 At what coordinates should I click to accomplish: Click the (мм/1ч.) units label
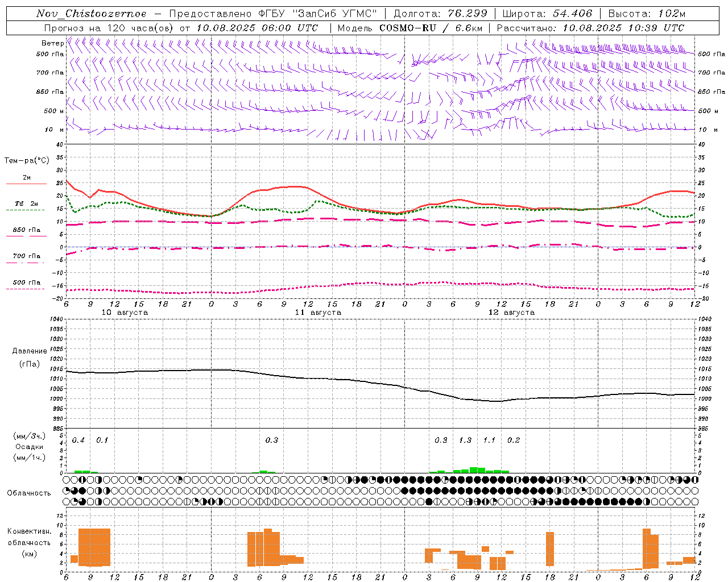pos(29,458)
